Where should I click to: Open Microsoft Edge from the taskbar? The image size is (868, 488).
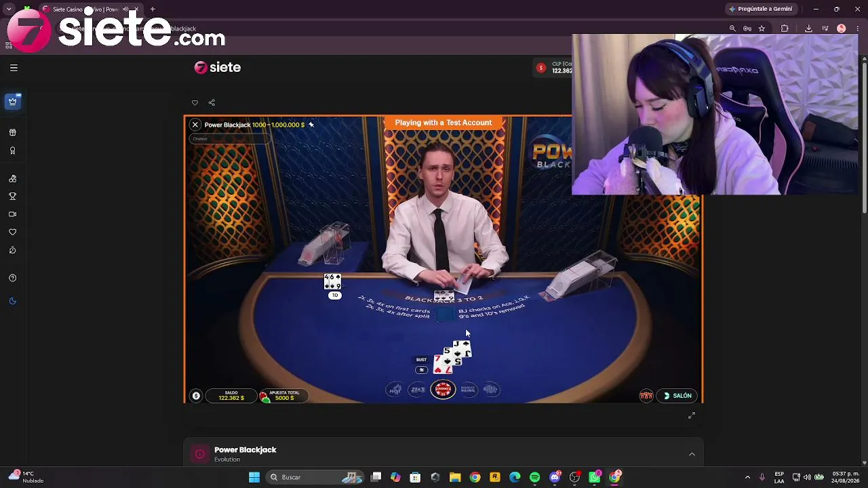click(x=515, y=477)
